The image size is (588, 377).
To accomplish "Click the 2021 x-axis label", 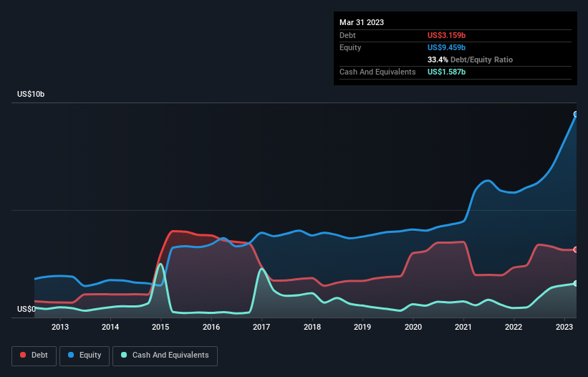I will [x=463, y=327].
